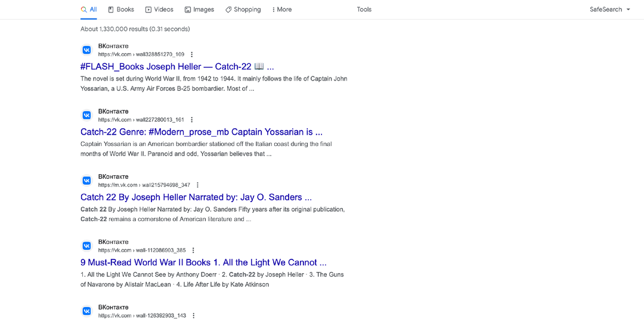644x322 pixels.
Task: Open the More search categories menu
Action: [x=281, y=10]
